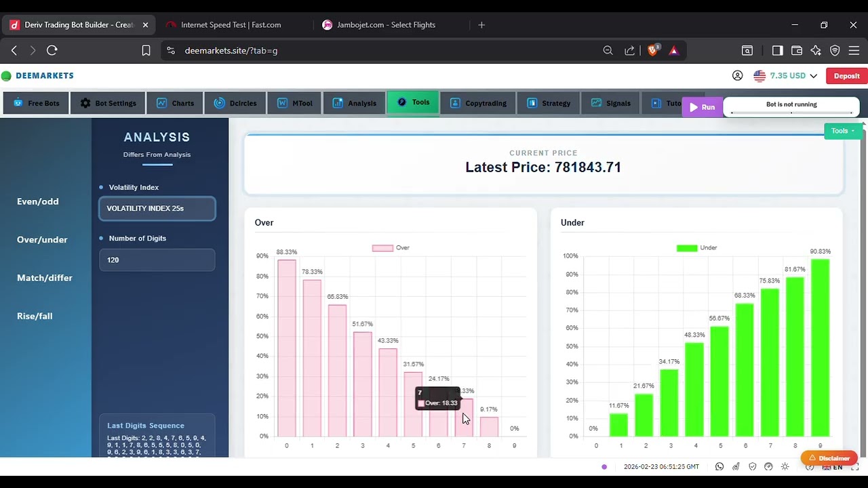
Task: Click the Brave Shields lion icon
Action: (653, 50)
